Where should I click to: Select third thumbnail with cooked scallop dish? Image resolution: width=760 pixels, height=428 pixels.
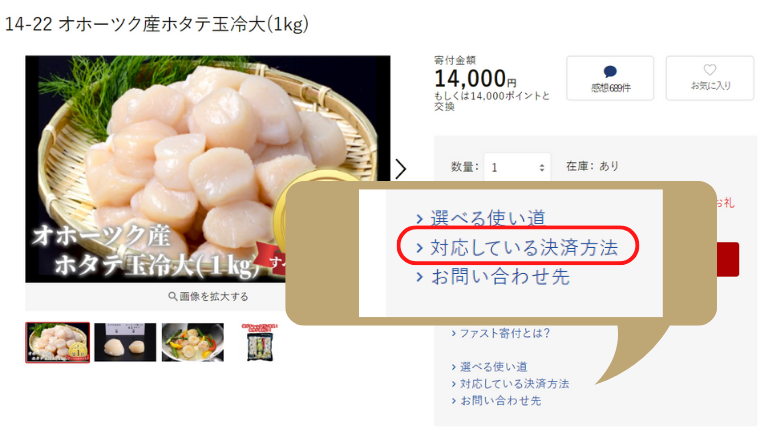tap(193, 343)
